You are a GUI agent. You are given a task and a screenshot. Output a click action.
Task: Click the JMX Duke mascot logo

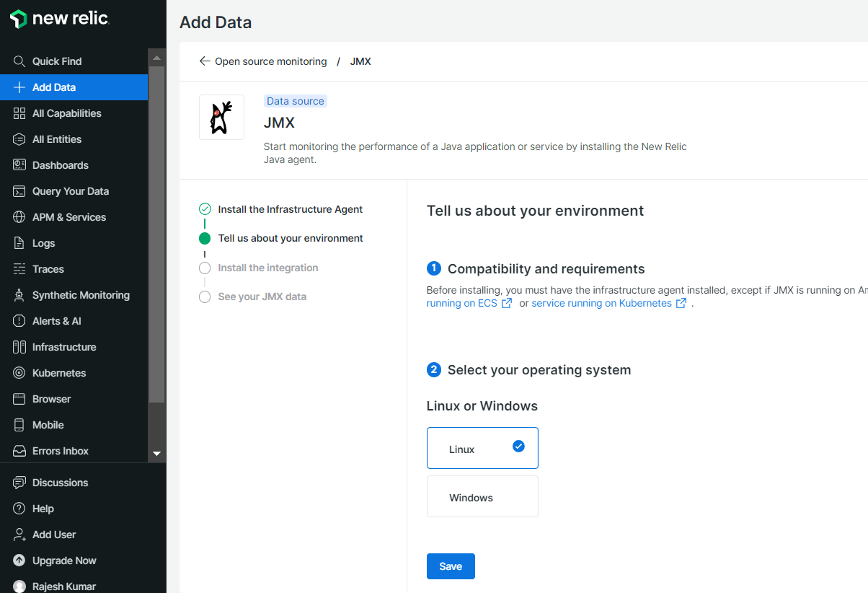(221, 117)
